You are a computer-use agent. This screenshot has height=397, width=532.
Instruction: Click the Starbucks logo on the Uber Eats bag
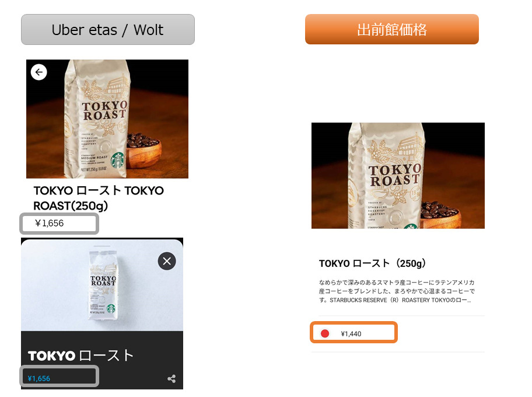coord(118,160)
